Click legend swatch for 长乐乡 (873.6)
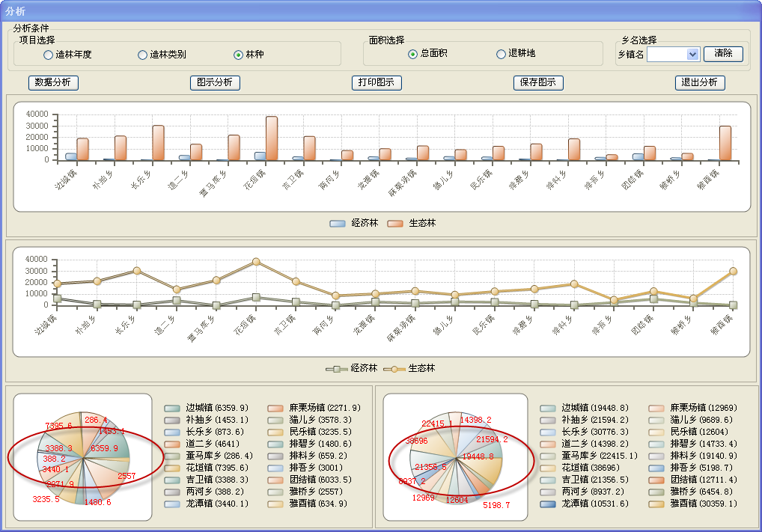 (x=172, y=432)
